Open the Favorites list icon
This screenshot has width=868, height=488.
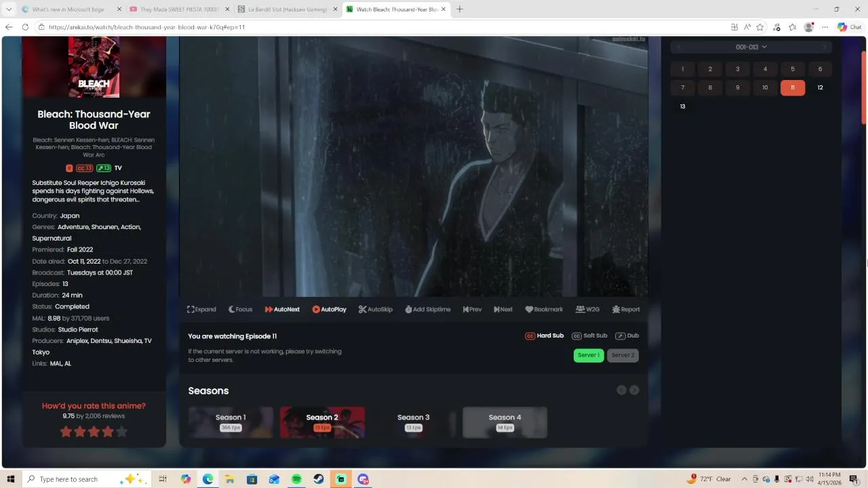tap(792, 27)
